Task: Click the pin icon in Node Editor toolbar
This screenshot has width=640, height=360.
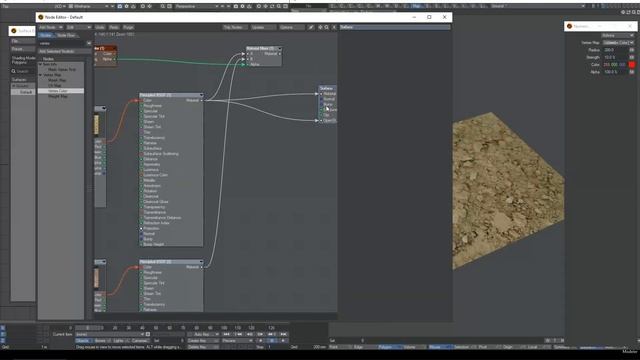Action: 311,27
